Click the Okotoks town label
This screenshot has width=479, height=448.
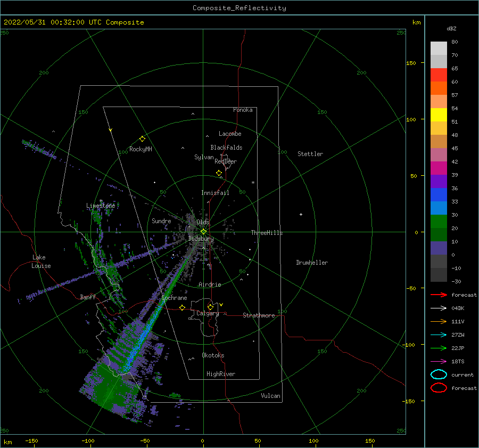pos(213,355)
